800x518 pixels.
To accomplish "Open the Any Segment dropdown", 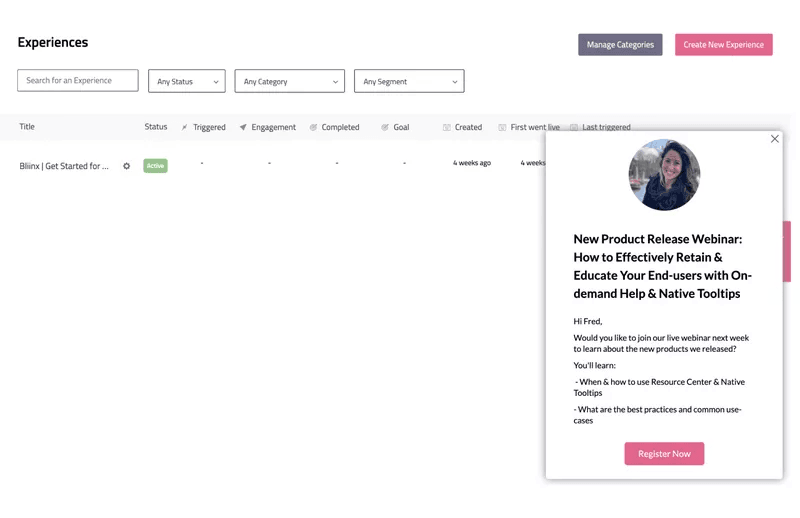I will tap(409, 81).
